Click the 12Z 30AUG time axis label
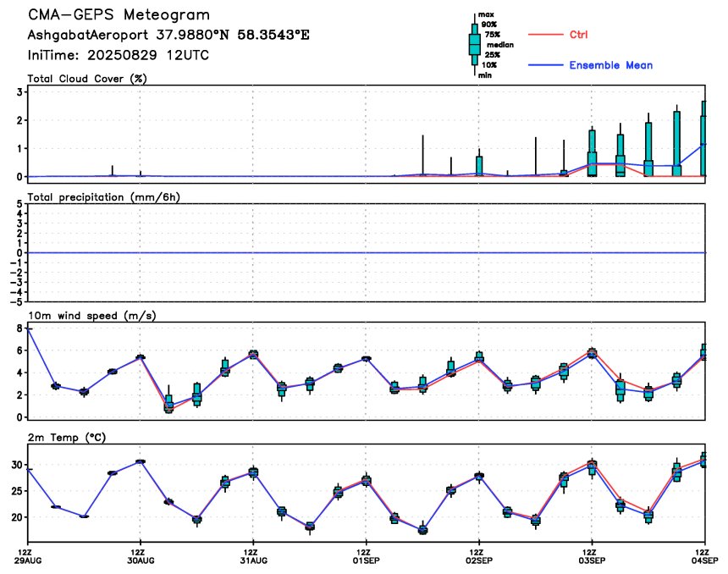Viewport: 728px width, 574px height. point(141,556)
